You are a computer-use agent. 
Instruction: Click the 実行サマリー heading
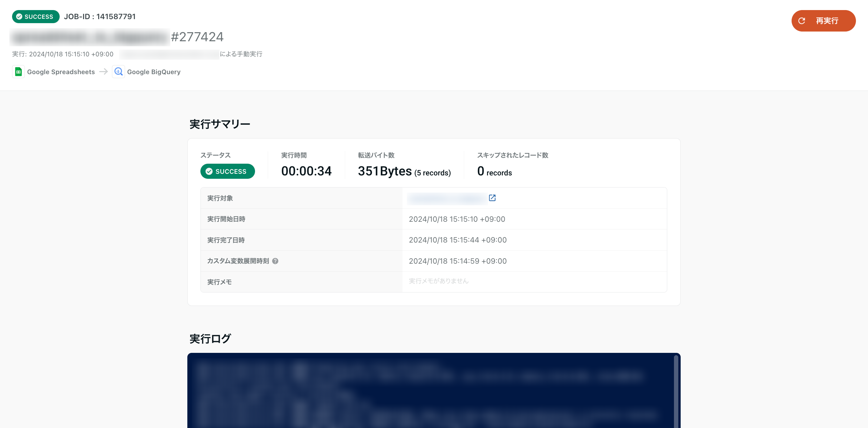pos(220,124)
